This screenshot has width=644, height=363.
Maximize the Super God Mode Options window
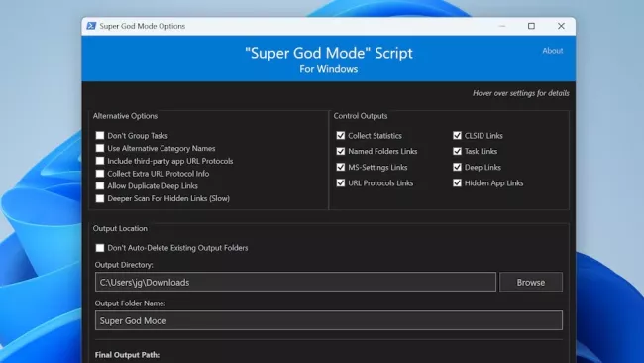(x=531, y=26)
